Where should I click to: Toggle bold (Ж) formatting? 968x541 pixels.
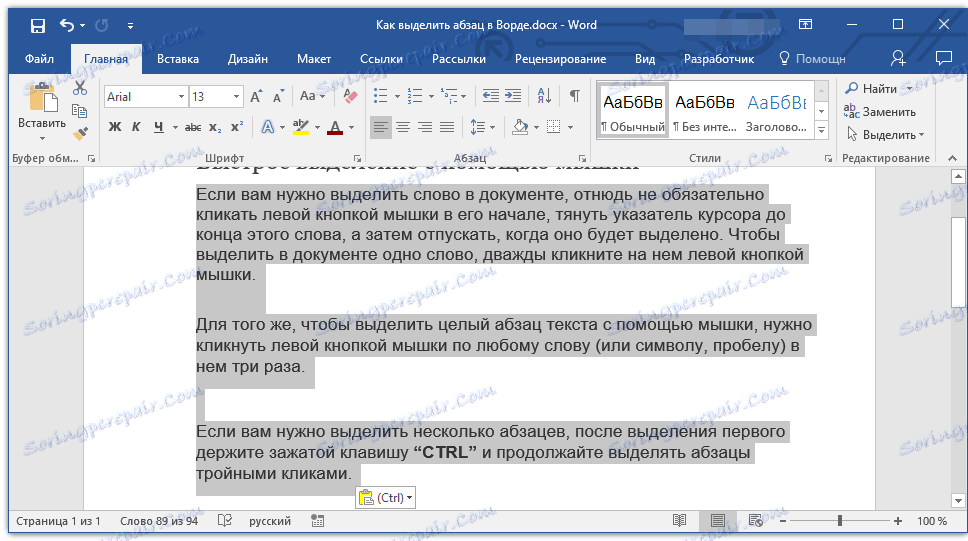(114, 127)
